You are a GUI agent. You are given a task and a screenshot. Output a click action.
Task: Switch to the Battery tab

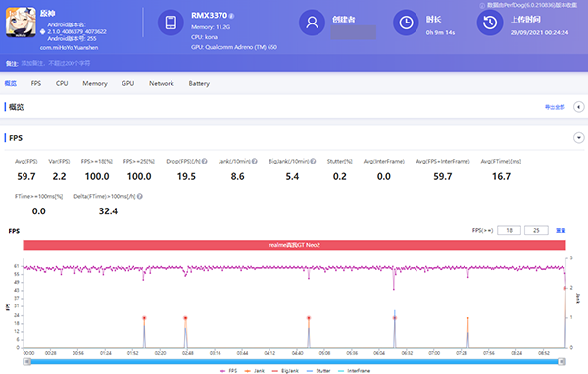tap(199, 83)
